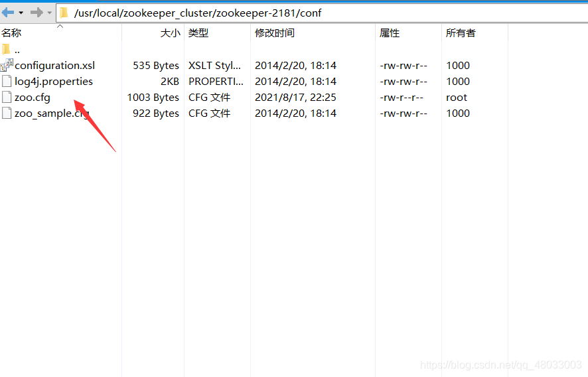Click the modified time of configuration.xsl
This screenshot has width=588, height=377.
295,66
